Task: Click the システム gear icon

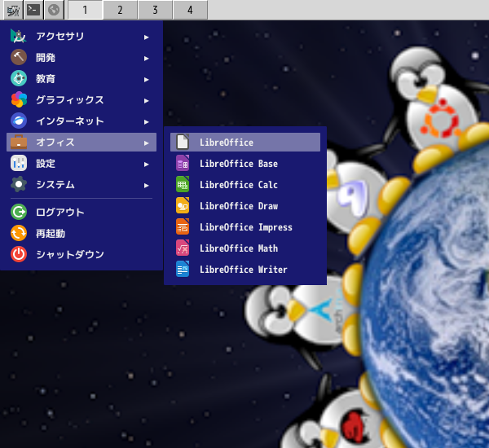Action: point(19,185)
